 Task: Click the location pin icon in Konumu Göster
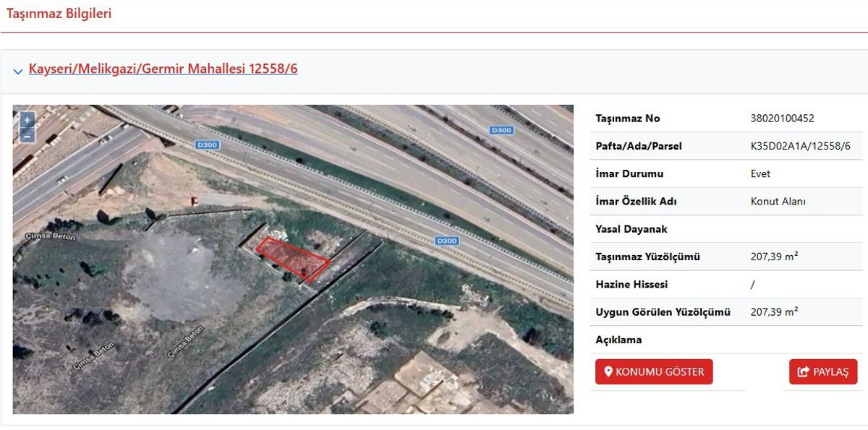[x=608, y=372]
